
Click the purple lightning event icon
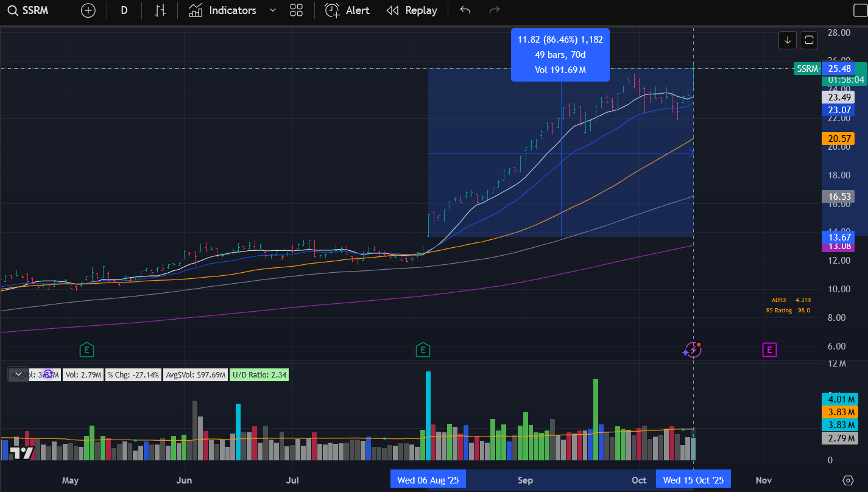pyautogui.click(x=692, y=350)
